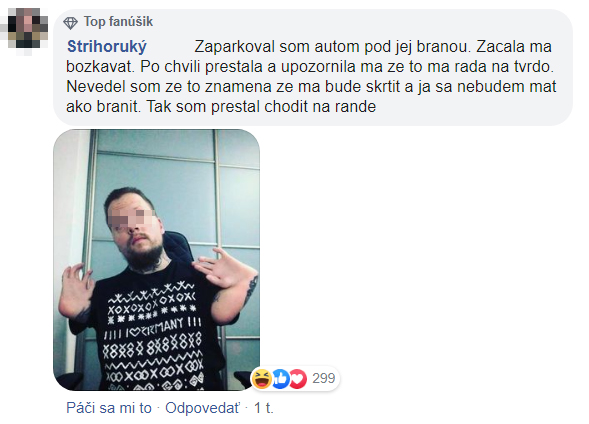This screenshot has width=589, height=424.
Task: Like the comment via 'Páči sa mi to'
Action: pos(109,408)
